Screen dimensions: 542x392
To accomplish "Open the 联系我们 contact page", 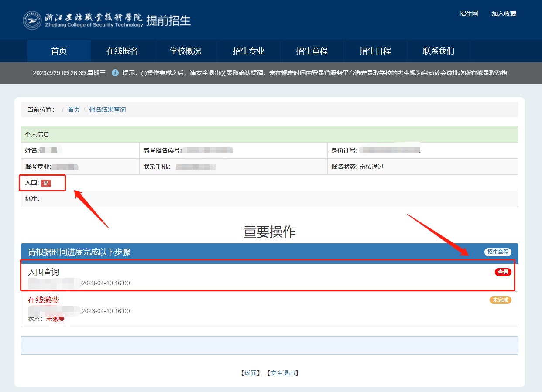I will click(x=439, y=51).
